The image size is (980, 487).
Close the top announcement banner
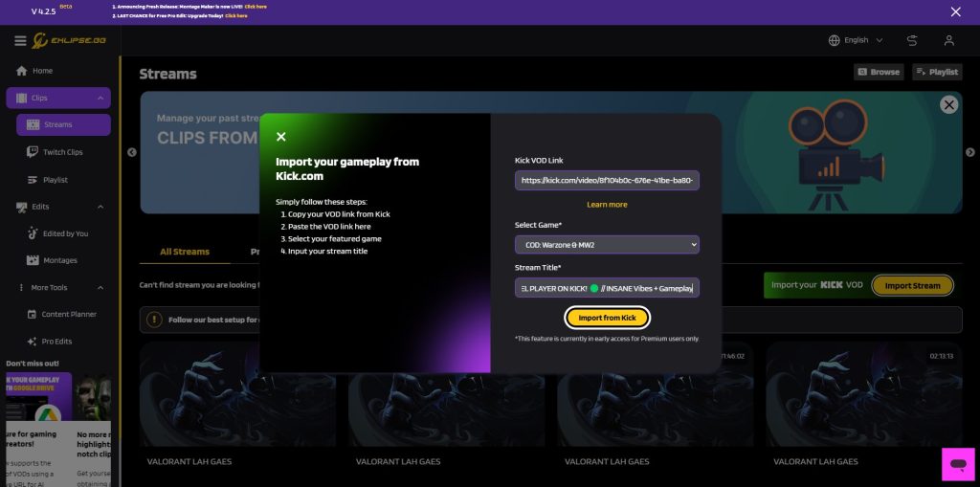[x=956, y=11]
